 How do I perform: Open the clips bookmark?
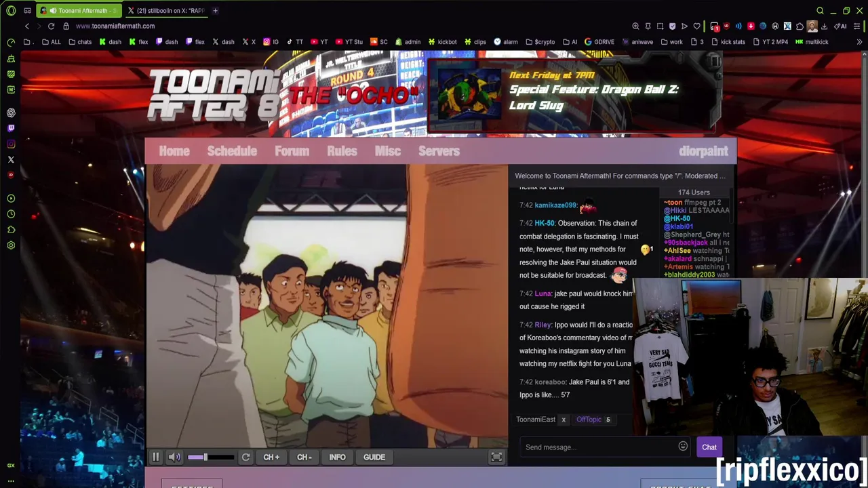point(475,42)
